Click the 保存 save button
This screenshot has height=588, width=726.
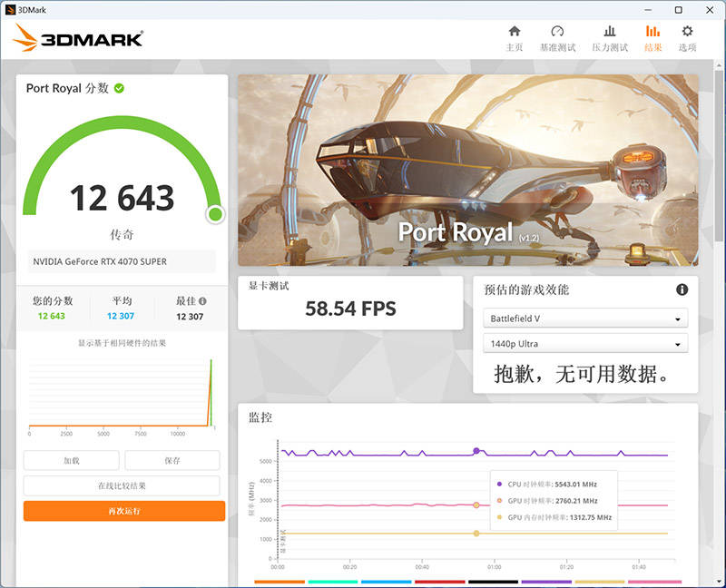pos(172,461)
